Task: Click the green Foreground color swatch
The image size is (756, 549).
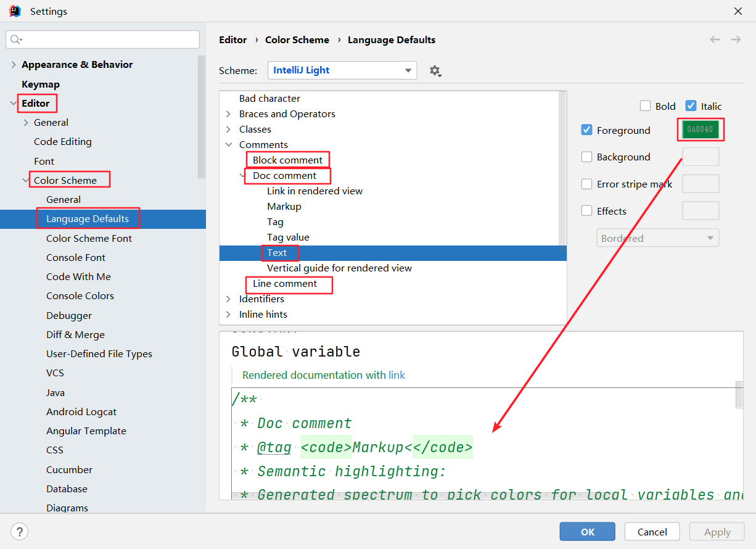Action: pyautogui.click(x=700, y=130)
